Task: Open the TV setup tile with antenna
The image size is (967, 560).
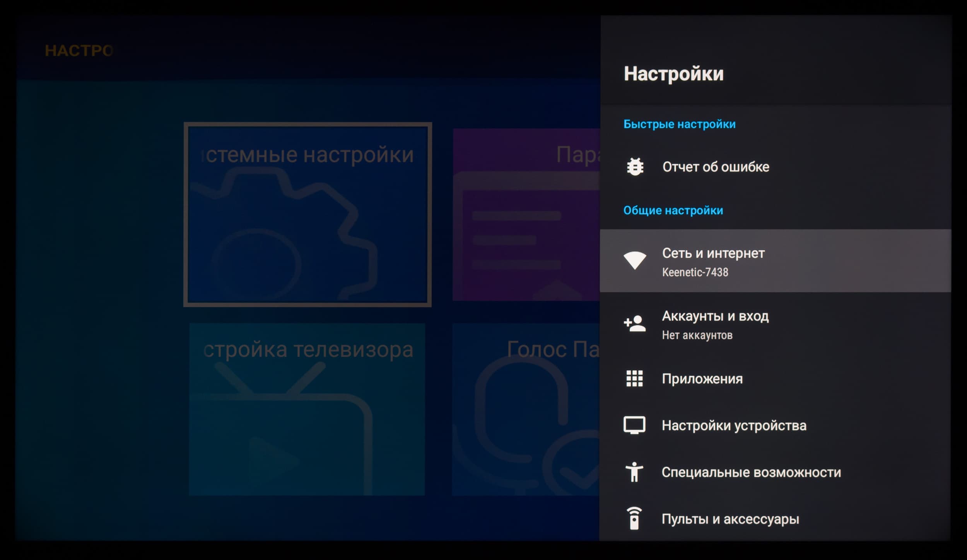Action: click(307, 409)
